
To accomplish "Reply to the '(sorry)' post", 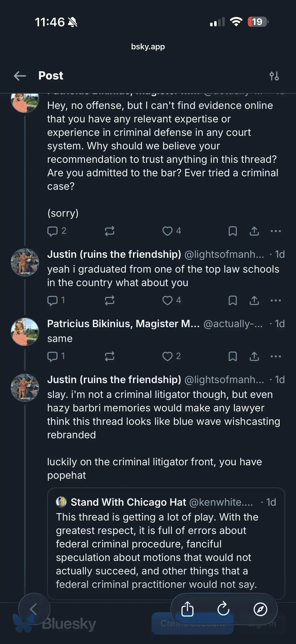I will click(53, 231).
